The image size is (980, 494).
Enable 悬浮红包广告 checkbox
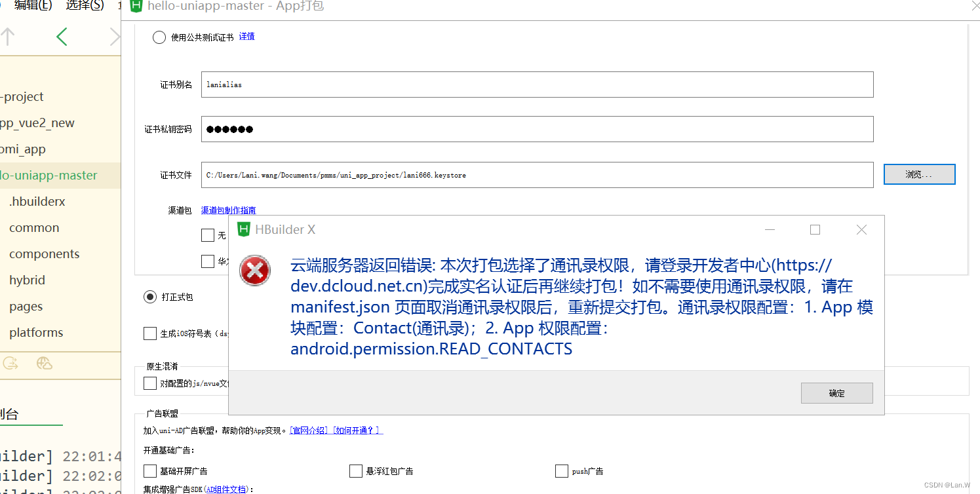point(356,471)
